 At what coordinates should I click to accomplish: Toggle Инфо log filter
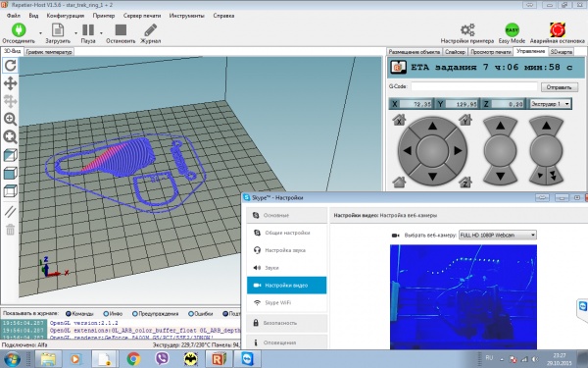tap(113, 314)
